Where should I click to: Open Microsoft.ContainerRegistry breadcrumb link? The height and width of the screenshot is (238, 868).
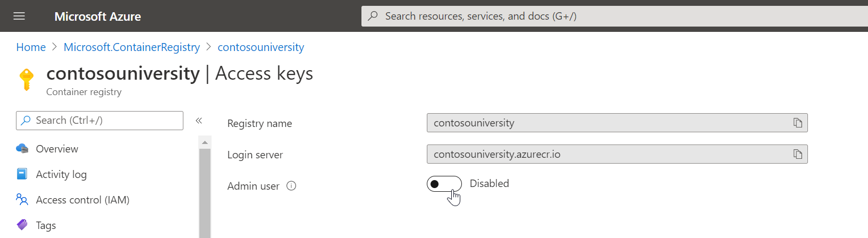pyautogui.click(x=132, y=47)
